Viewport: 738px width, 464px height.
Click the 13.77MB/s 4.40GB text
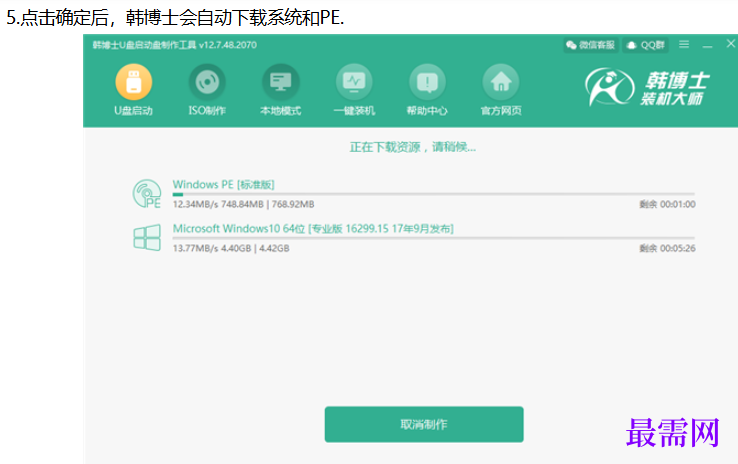(x=212, y=248)
